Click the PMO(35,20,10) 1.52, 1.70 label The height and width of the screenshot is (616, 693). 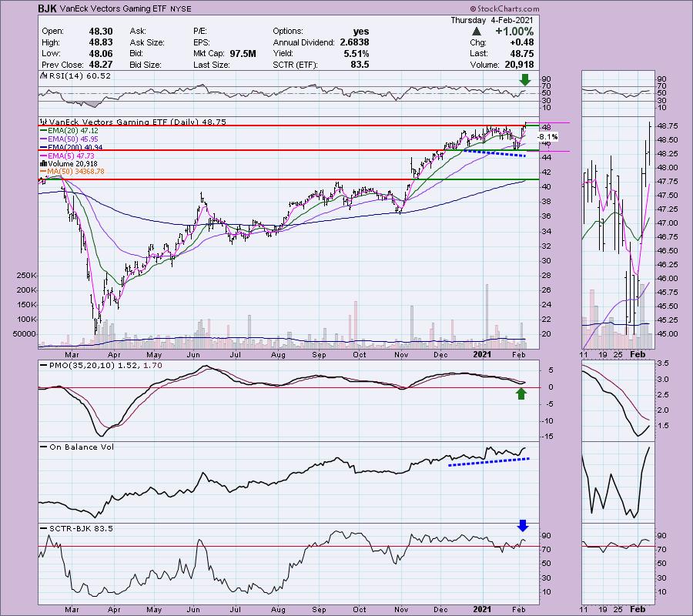click(x=101, y=366)
